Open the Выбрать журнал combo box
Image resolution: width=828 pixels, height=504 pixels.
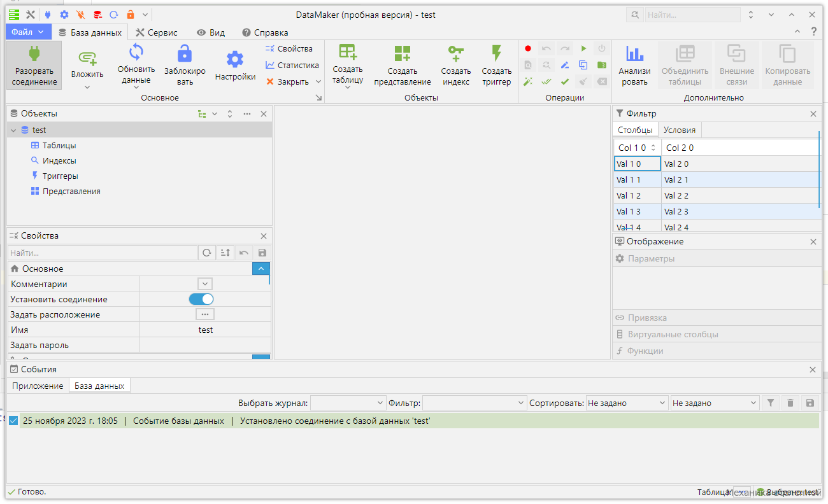coord(348,403)
